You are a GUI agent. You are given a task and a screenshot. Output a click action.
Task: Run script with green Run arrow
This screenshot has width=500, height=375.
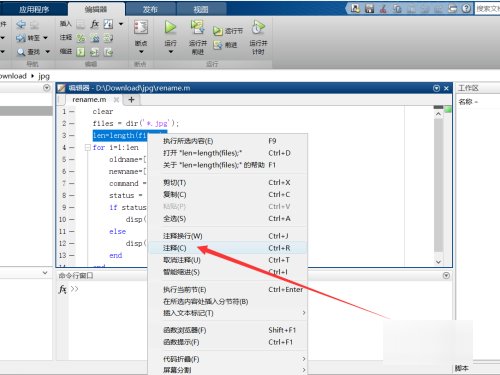[170, 27]
